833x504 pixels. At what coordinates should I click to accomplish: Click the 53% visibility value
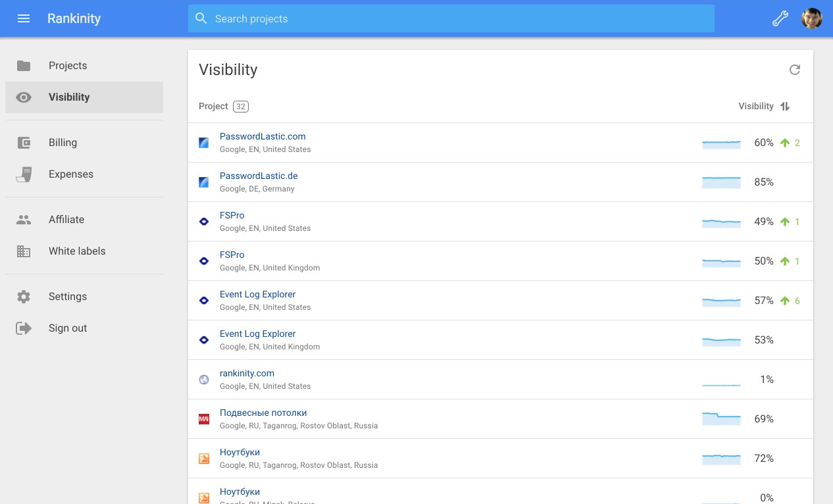(x=764, y=340)
